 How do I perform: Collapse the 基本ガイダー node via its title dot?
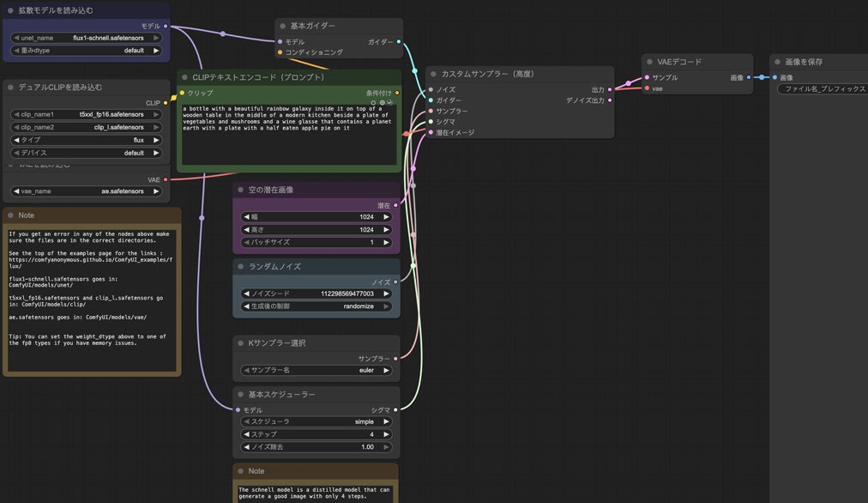click(x=282, y=26)
